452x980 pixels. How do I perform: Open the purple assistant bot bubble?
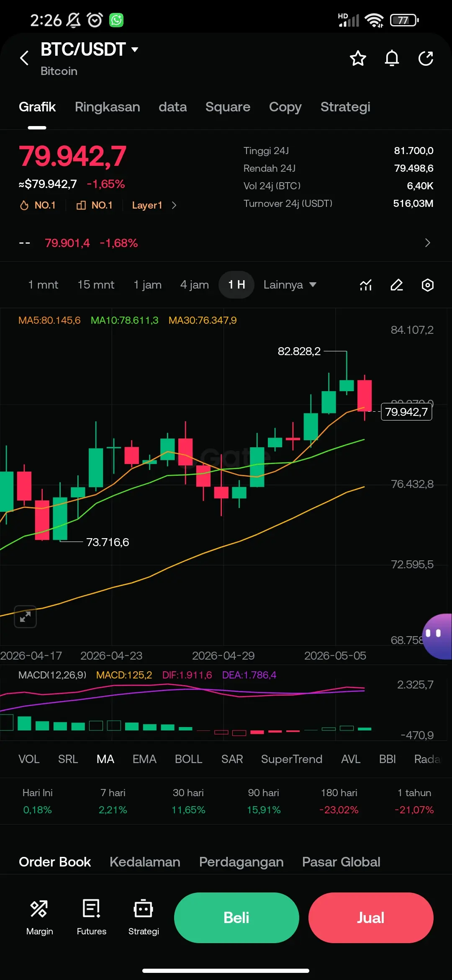[x=438, y=636]
